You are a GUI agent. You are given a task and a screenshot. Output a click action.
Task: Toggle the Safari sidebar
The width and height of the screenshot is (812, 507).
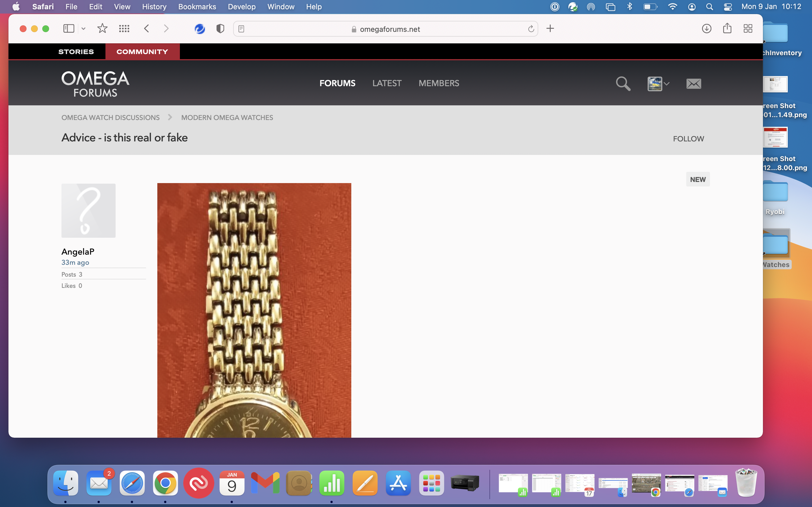[x=69, y=29]
